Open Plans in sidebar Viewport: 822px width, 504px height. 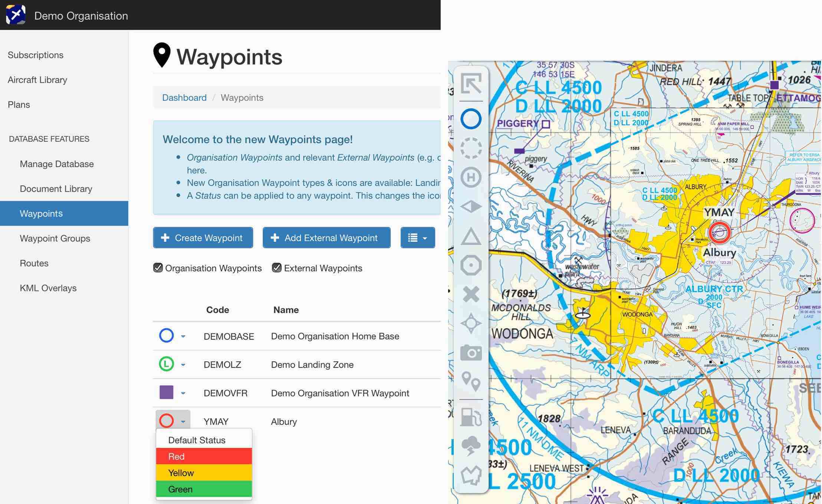pyautogui.click(x=19, y=105)
